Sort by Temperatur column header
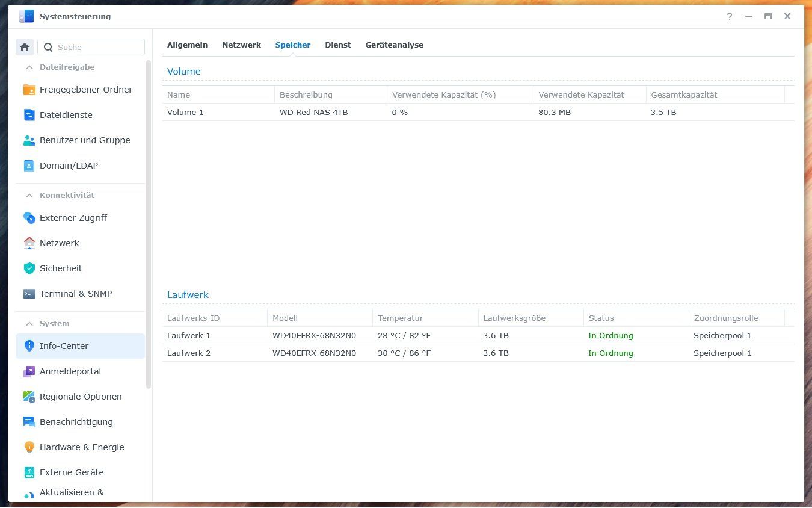The height and width of the screenshot is (508, 812). [x=425, y=318]
